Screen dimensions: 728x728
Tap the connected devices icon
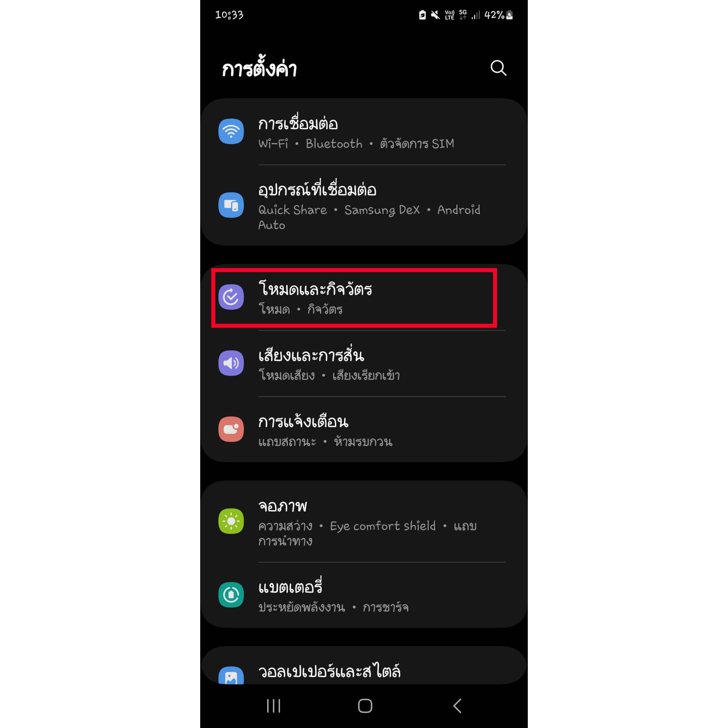pyautogui.click(x=231, y=205)
